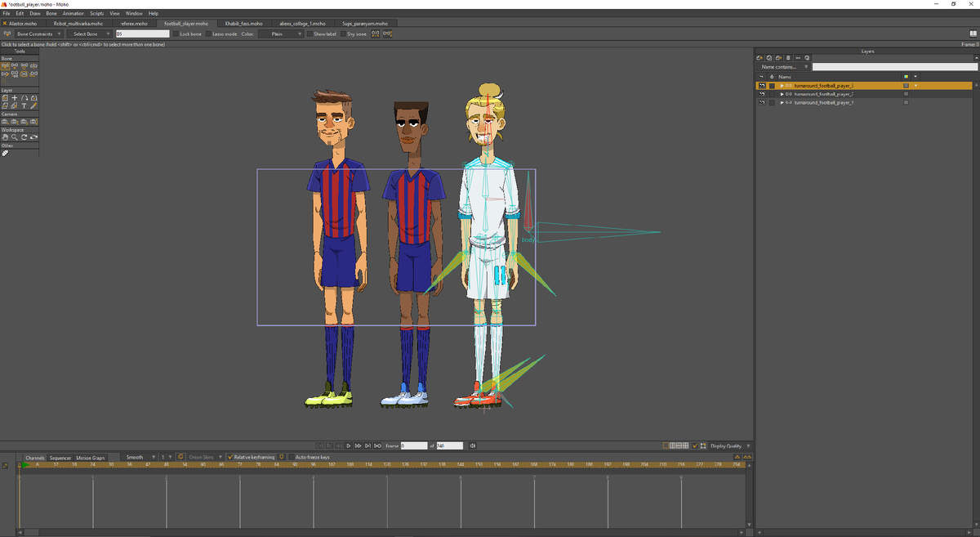Toggle the Relative keyframing checkbox
Viewport: 980px width, 537px height.
[x=230, y=457]
